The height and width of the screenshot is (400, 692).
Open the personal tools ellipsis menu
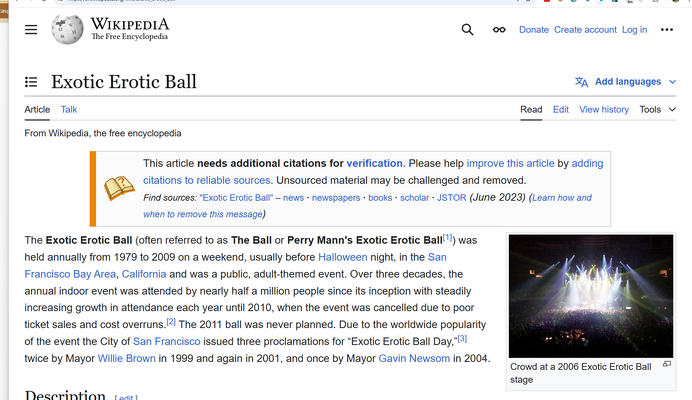point(666,30)
